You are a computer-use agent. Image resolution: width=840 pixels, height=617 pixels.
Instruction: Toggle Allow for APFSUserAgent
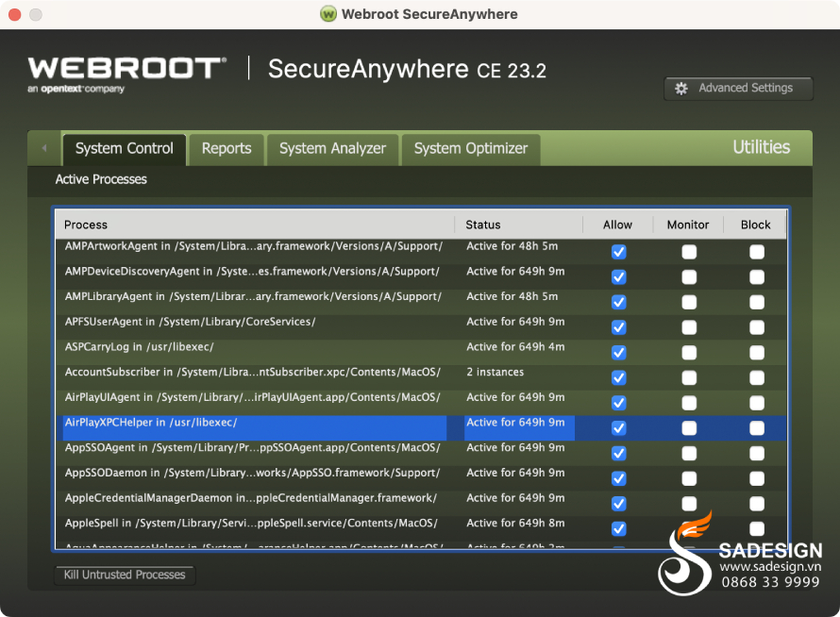[x=619, y=327]
